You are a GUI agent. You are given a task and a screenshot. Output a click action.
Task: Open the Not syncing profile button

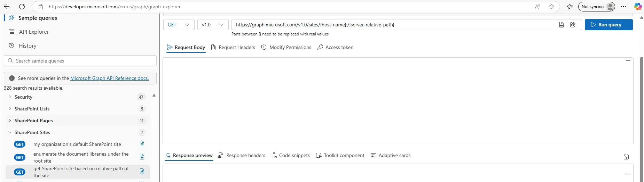pyautogui.click(x=597, y=7)
